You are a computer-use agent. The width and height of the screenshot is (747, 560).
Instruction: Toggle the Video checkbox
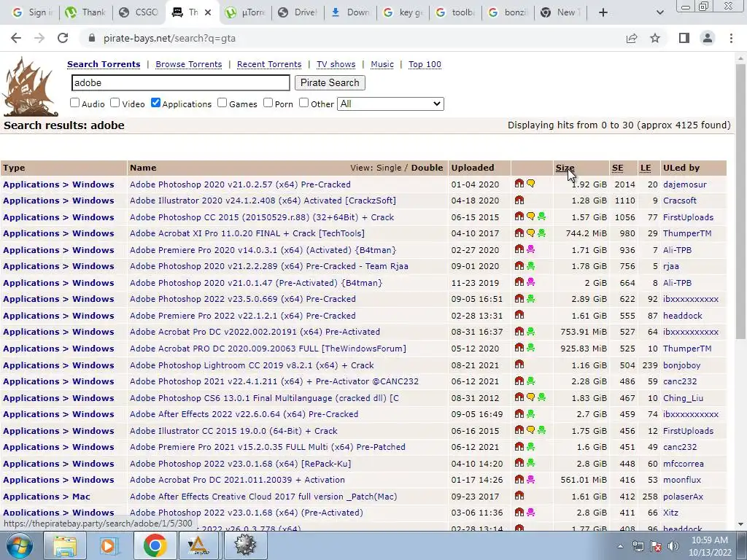click(115, 103)
